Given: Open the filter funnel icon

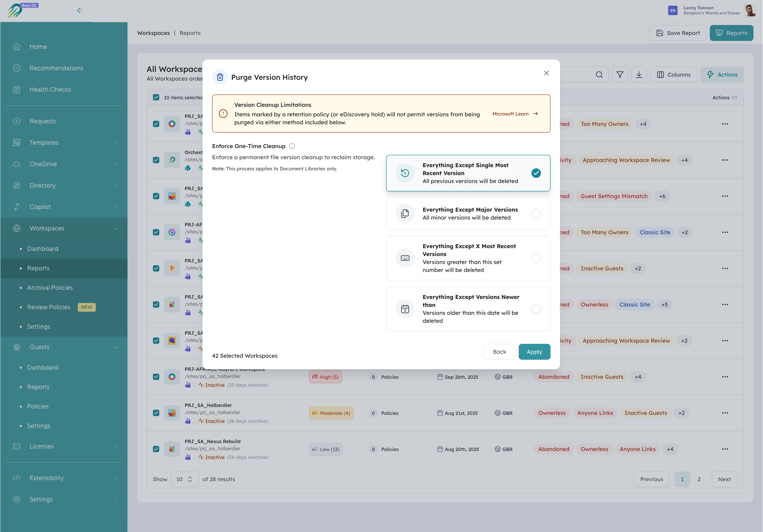Looking at the screenshot, I should click(x=620, y=75).
